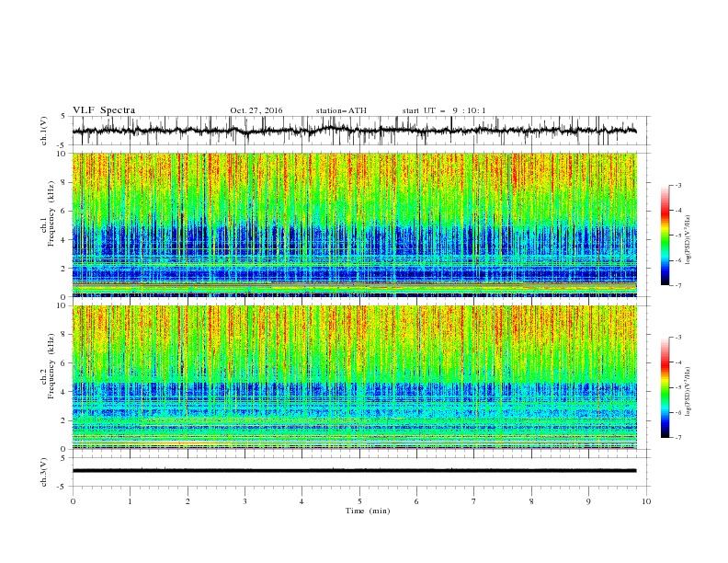Click time axis tick label "5"
728x563 pixels.
(359, 501)
